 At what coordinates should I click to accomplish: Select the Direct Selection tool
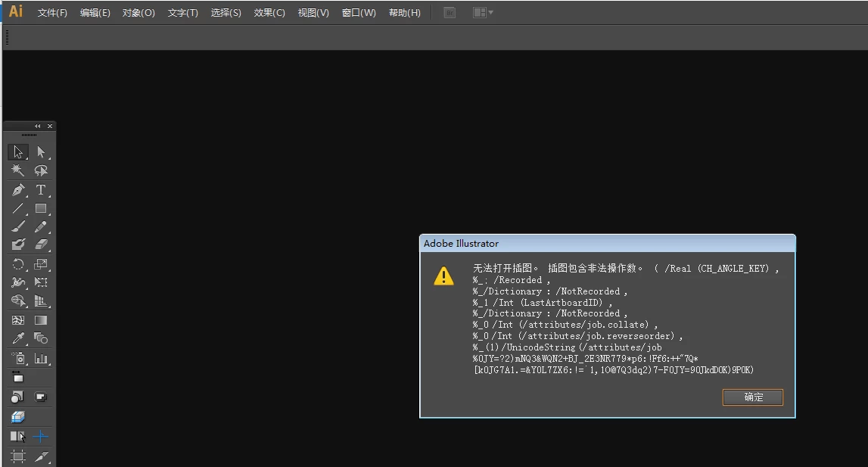pos(40,152)
